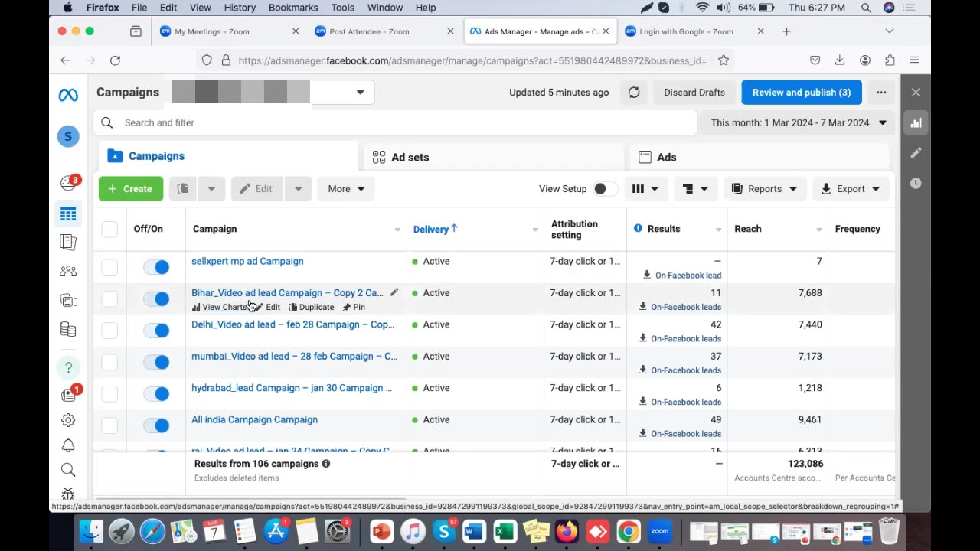Expand the duplicate options dropdown arrow

(211, 189)
